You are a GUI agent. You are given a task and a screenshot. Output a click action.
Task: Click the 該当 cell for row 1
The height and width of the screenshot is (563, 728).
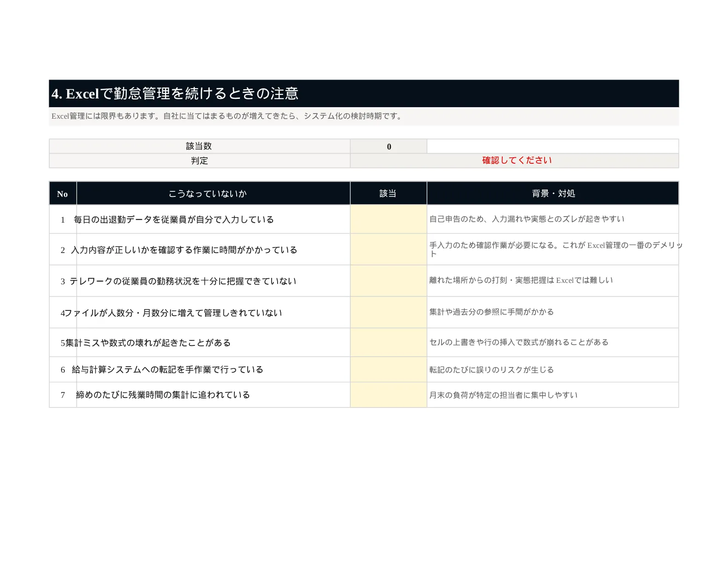388,219
